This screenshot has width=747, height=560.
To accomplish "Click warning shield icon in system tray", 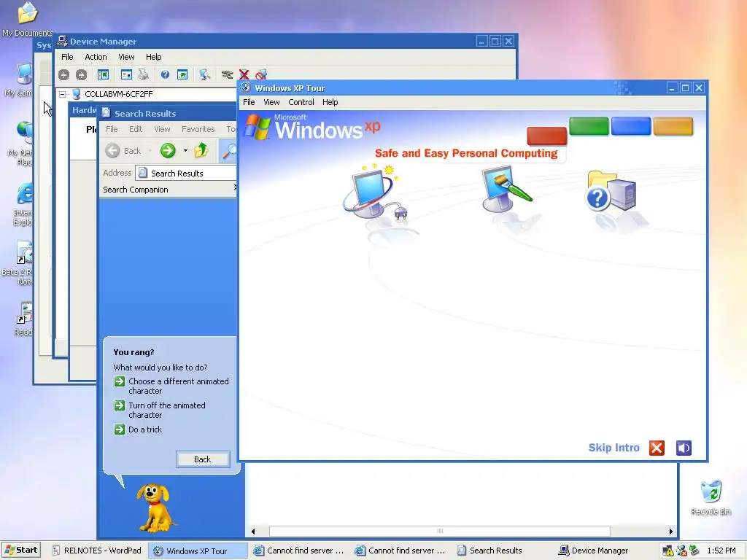I will (x=668, y=551).
